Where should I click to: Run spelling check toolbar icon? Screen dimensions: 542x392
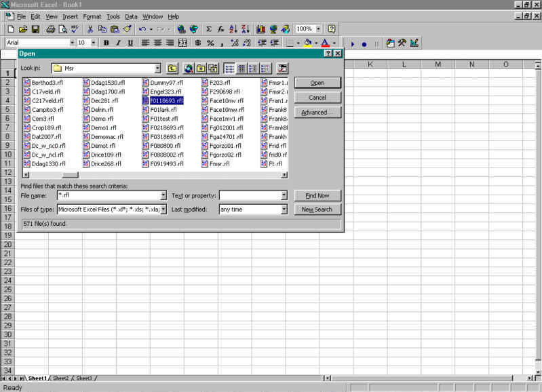point(75,29)
